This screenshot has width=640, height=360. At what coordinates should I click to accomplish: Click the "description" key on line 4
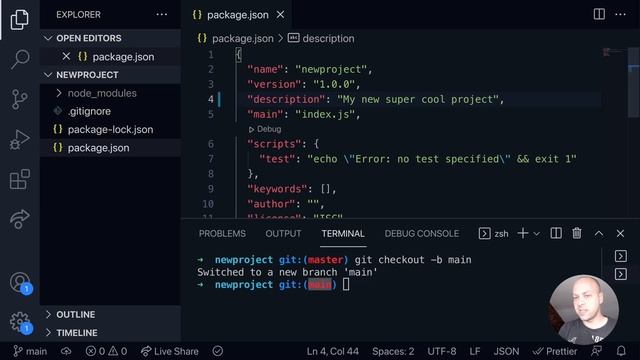pos(286,99)
